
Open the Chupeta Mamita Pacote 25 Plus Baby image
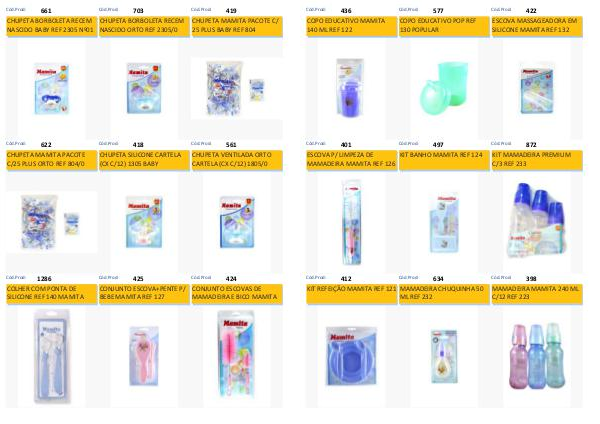click(236, 89)
